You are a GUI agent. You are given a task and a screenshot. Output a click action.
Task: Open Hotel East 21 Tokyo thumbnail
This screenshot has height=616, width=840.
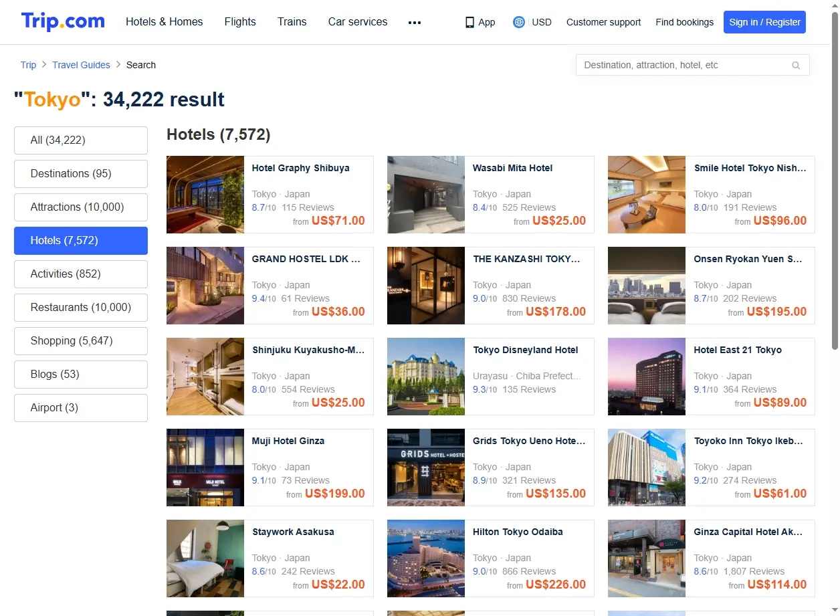[x=647, y=377]
